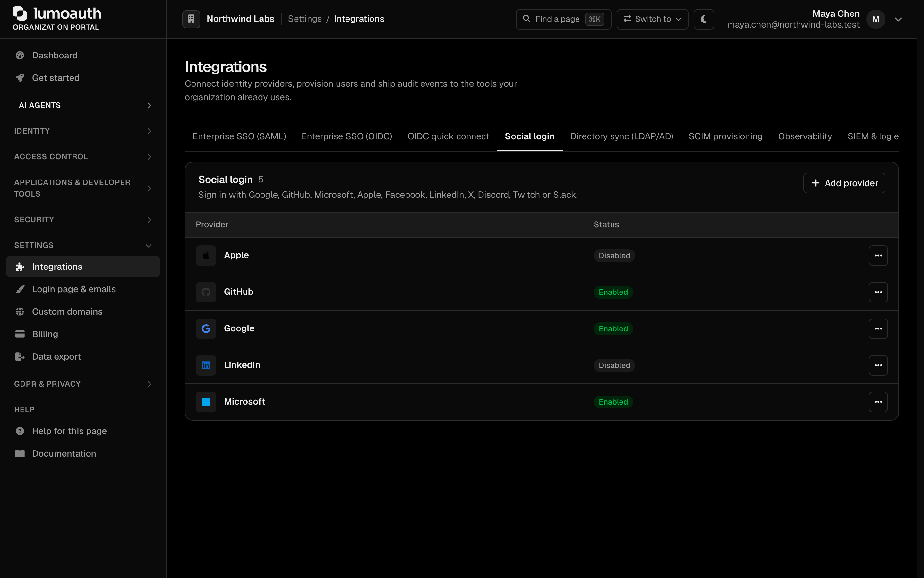The image size is (924, 578).
Task: Open Data export in sidebar
Action: tap(83, 357)
